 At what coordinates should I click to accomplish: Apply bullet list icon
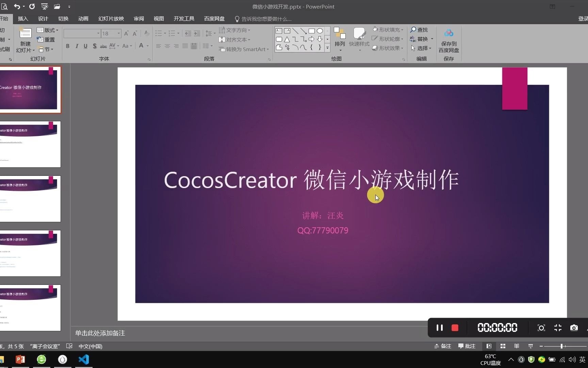(159, 33)
